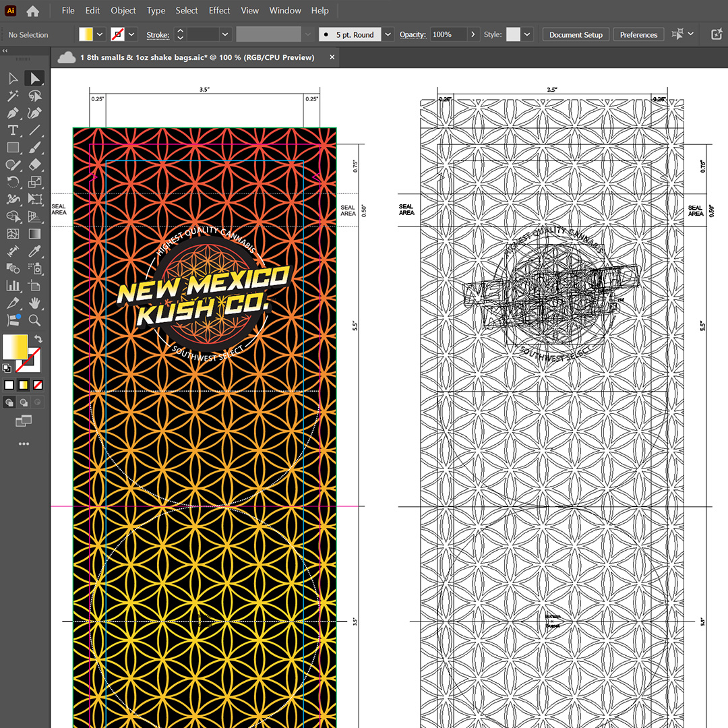The width and height of the screenshot is (728, 728).
Task: Open the File menu
Action: coord(68,11)
